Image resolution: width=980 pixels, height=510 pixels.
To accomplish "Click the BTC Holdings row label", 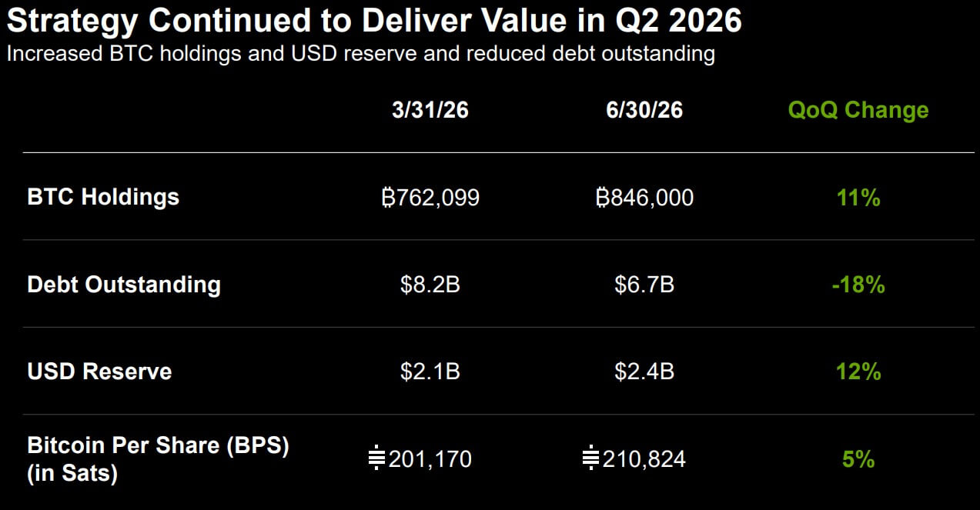I will (x=103, y=197).
